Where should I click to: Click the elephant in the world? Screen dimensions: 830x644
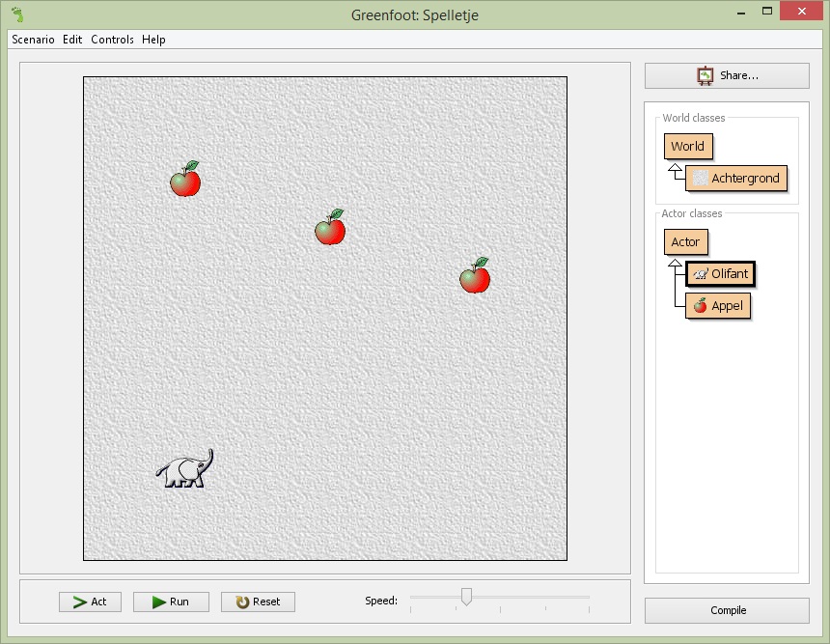(184, 468)
